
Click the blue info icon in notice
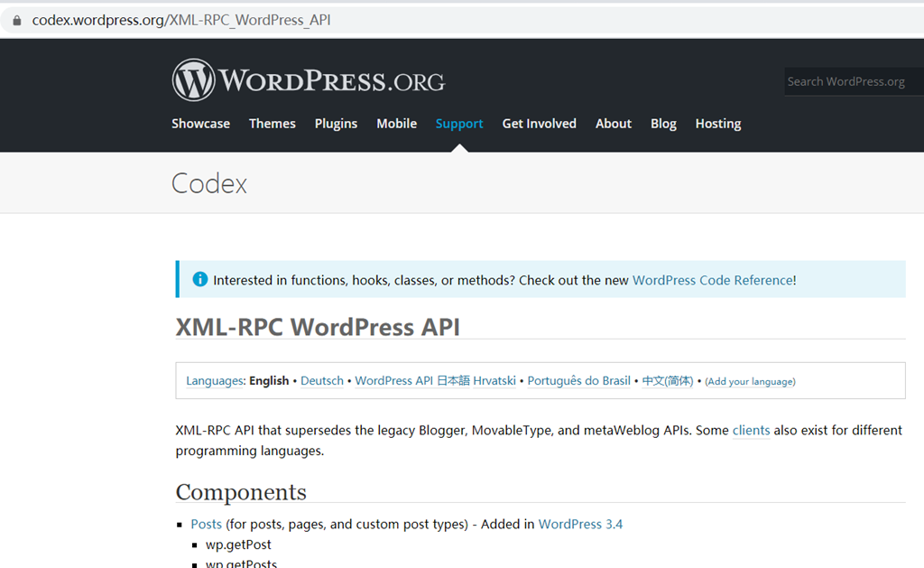coord(199,279)
